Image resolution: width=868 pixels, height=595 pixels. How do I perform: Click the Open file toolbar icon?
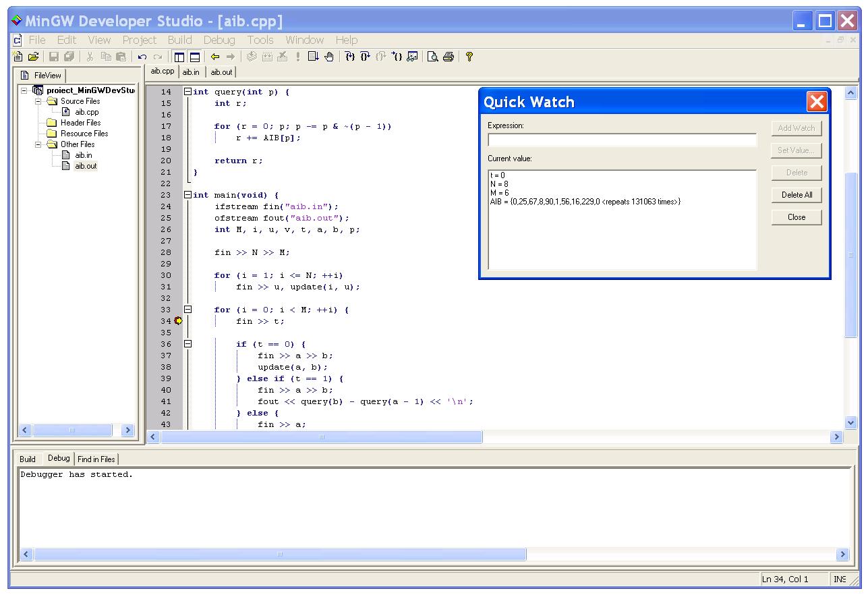coord(32,57)
